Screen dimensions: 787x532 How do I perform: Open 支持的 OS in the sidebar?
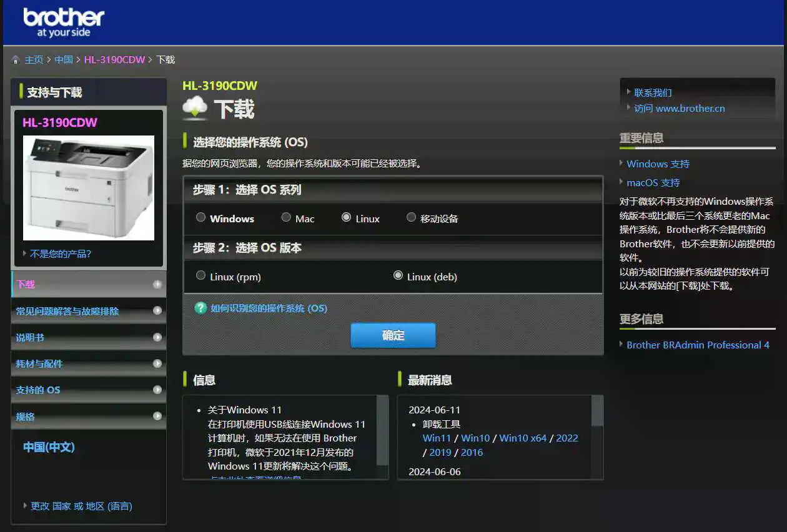click(x=89, y=390)
